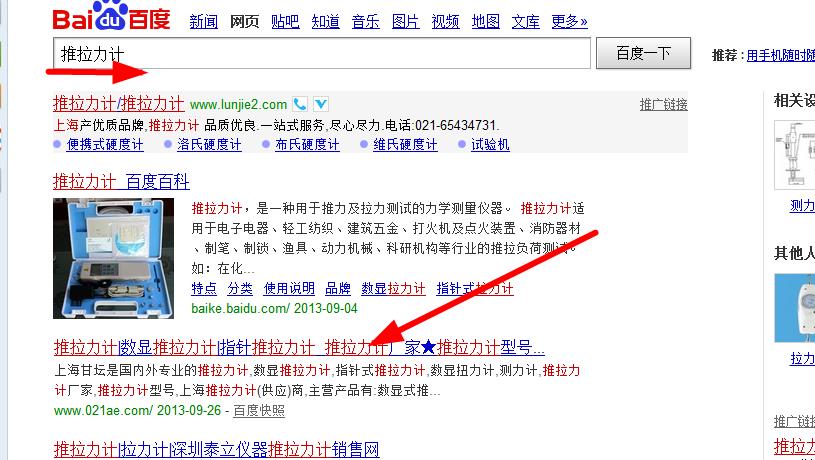Switch to 知道 tab
The height and width of the screenshot is (460, 815).
(325, 22)
